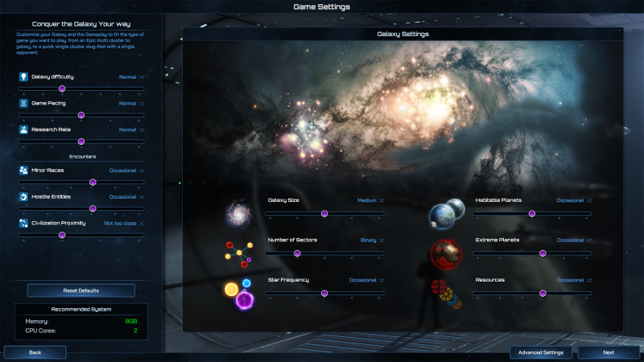Viewport: 644px width, 362px height.
Task: Randomize Habitable Planets with its shuffle icon
Action: (x=589, y=200)
